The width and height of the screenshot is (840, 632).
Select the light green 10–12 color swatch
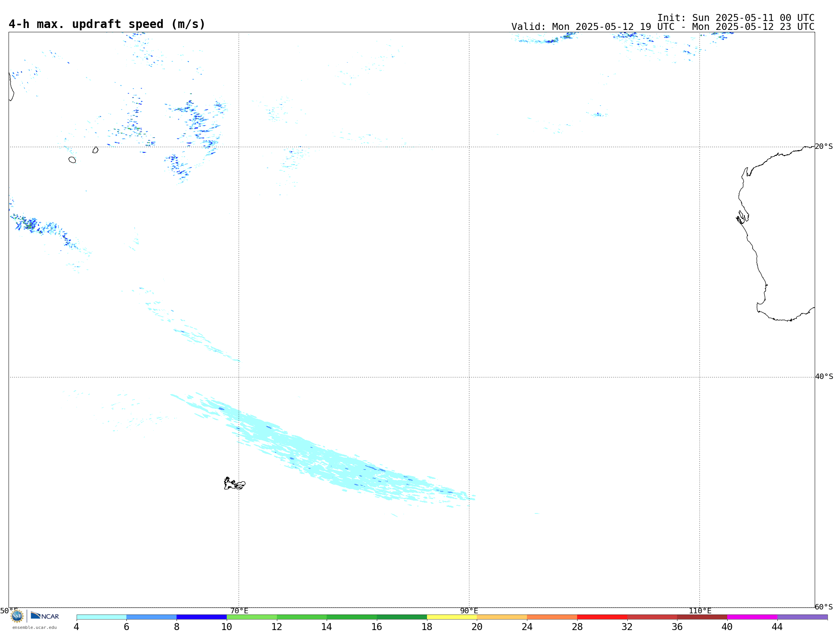pos(252,617)
